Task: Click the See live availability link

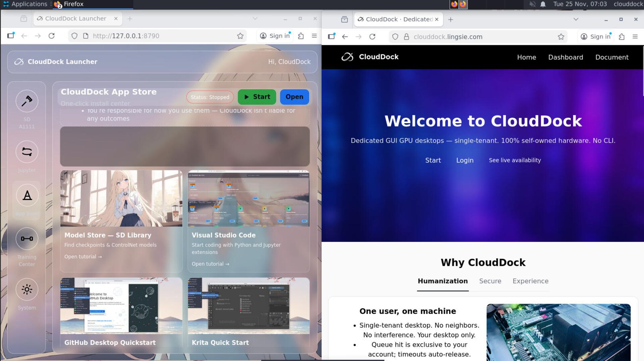Action: pyautogui.click(x=515, y=160)
